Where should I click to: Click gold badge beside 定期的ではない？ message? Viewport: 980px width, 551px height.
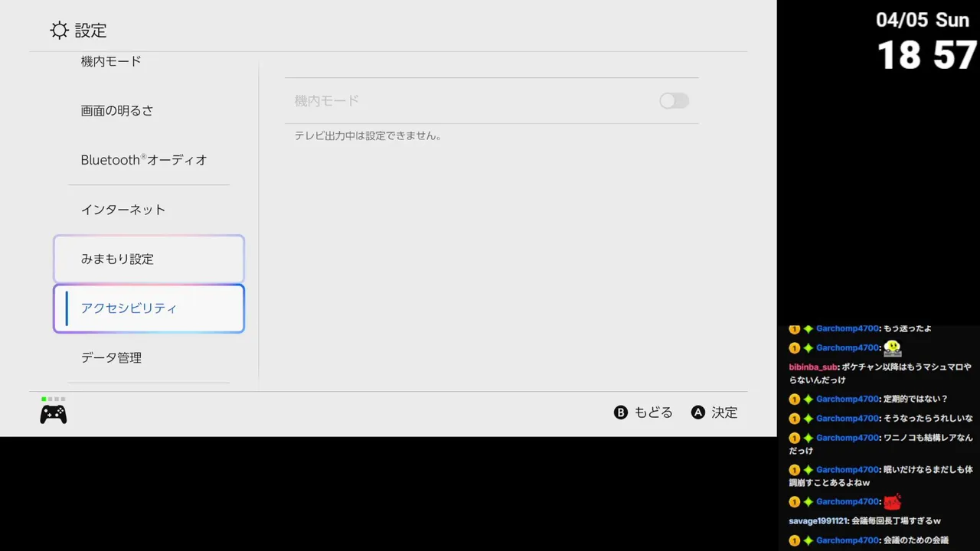[795, 399]
